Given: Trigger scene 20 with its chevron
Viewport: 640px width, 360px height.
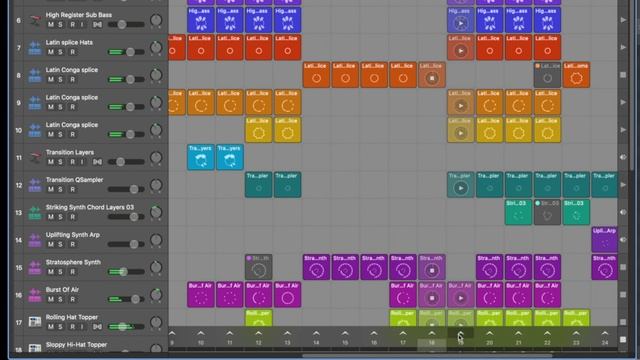Looking at the screenshot, I should (x=489, y=333).
